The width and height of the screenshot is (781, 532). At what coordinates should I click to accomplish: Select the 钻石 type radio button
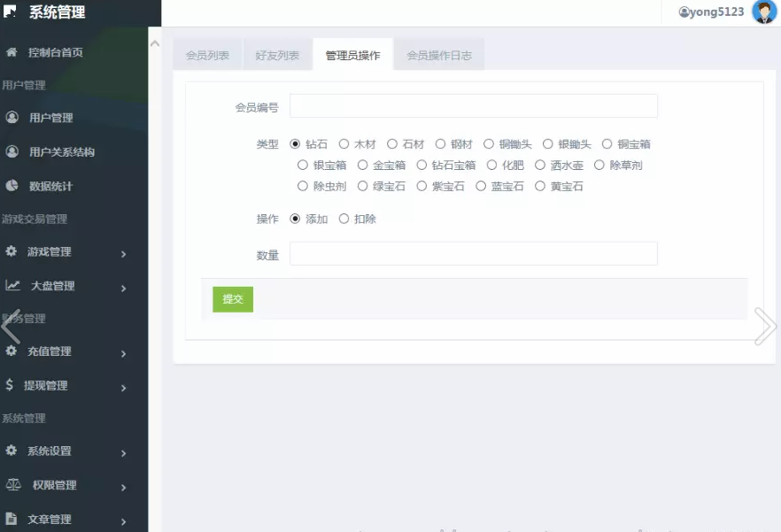coord(295,144)
